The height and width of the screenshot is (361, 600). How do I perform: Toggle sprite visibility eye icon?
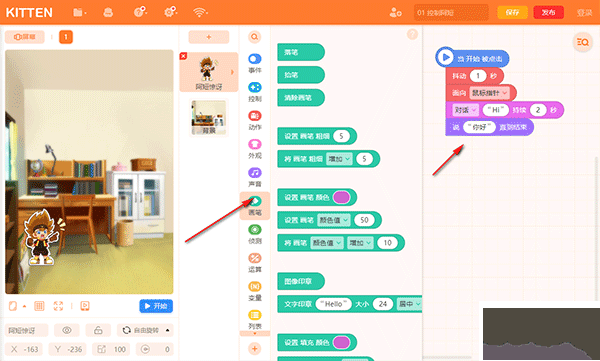pos(67,330)
